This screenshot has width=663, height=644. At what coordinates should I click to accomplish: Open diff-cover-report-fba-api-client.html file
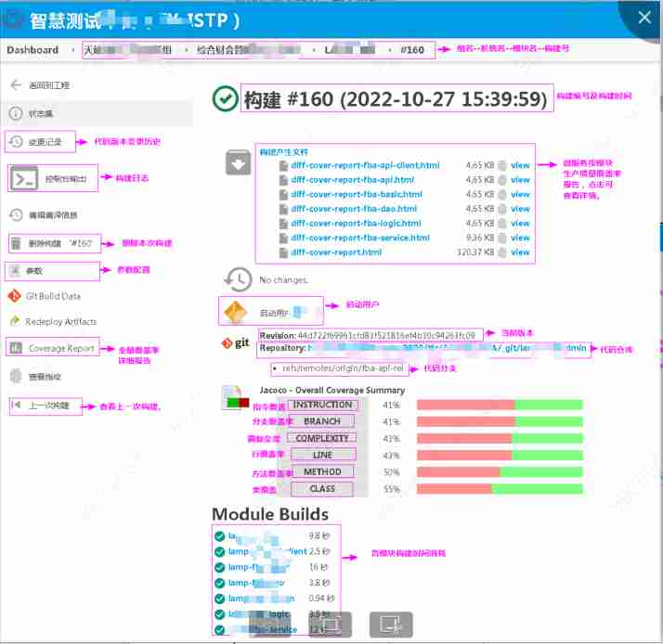pos(365,165)
